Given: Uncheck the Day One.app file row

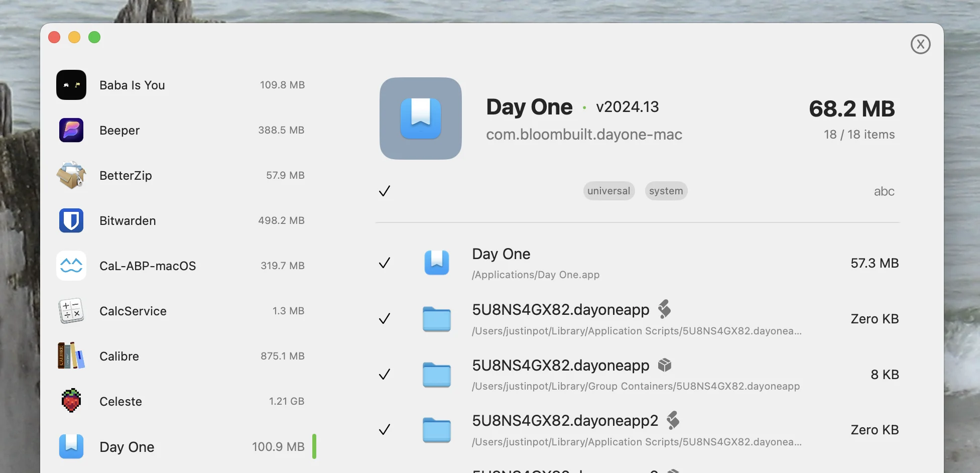Looking at the screenshot, I should [385, 263].
